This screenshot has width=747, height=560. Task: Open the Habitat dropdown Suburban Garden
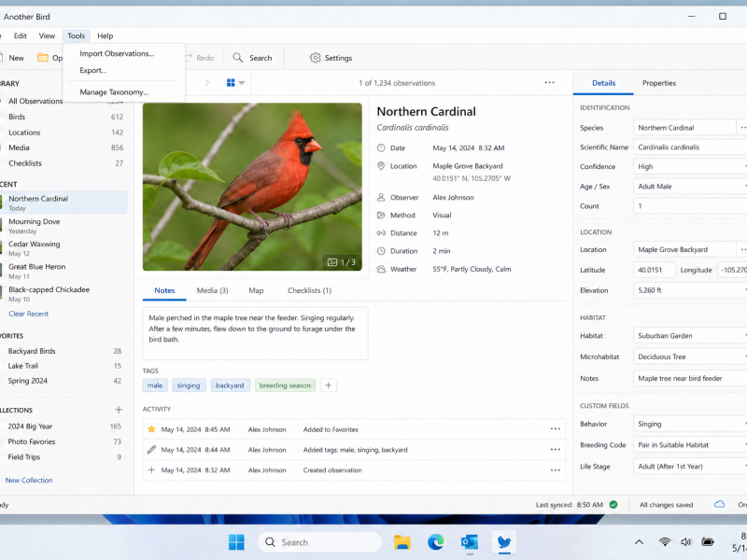(x=690, y=336)
